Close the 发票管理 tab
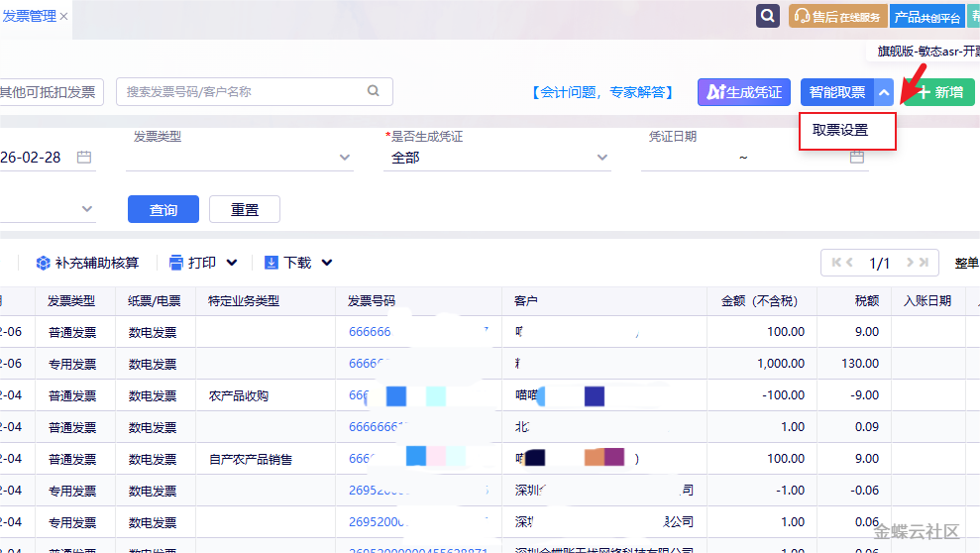Screen dimensions: 980x553 pos(63,16)
